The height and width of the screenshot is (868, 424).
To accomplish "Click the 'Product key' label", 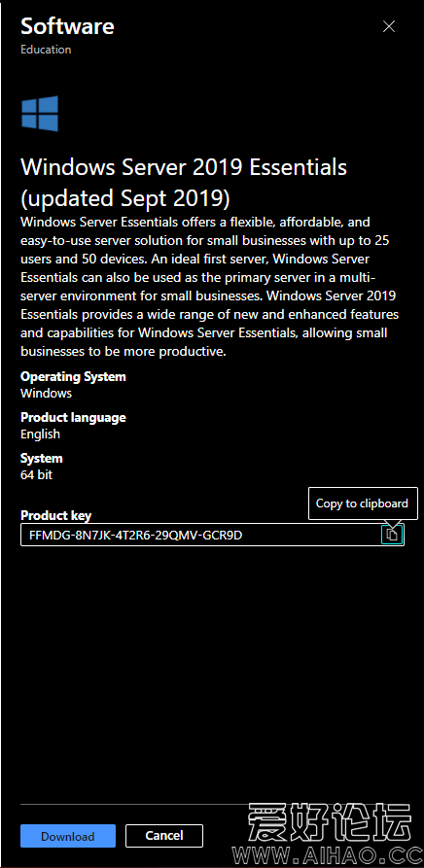I will pyautogui.click(x=55, y=516).
